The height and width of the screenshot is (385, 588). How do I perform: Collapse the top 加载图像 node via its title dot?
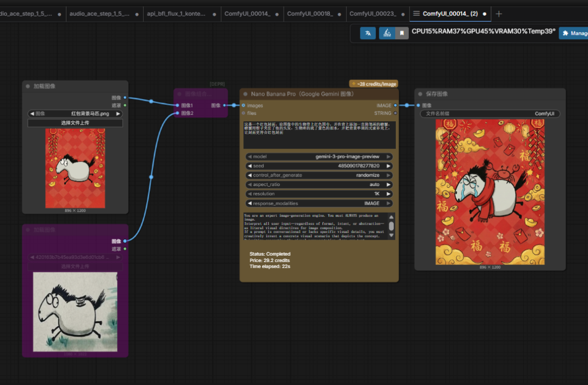coord(28,86)
